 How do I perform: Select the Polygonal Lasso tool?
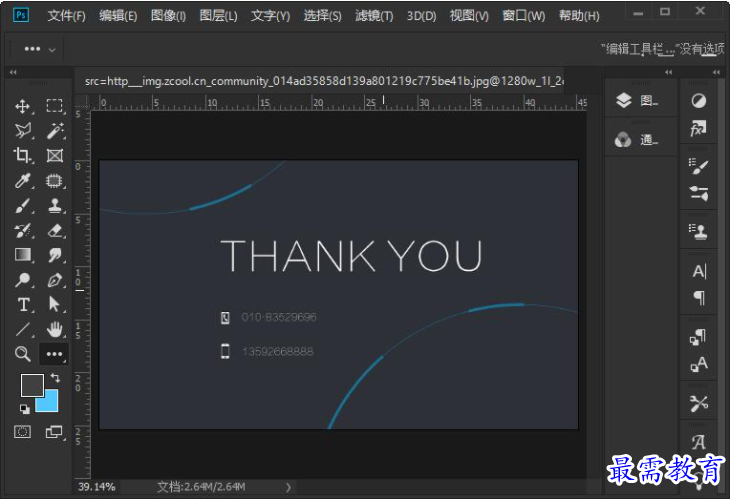(x=22, y=131)
